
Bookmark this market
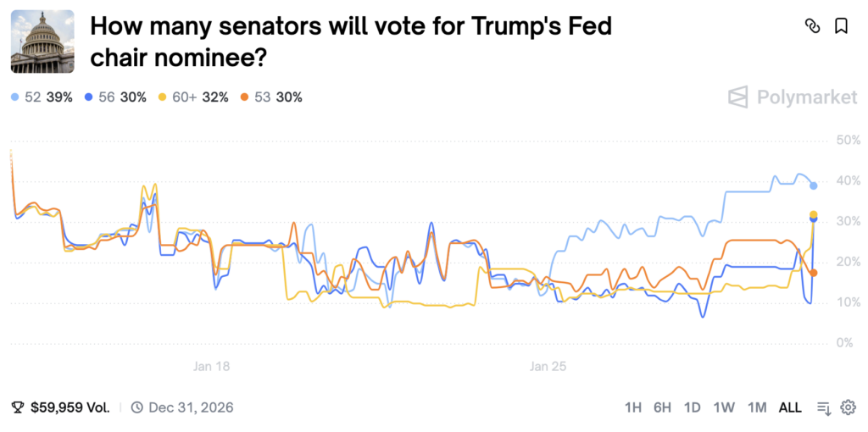tap(841, 26)
